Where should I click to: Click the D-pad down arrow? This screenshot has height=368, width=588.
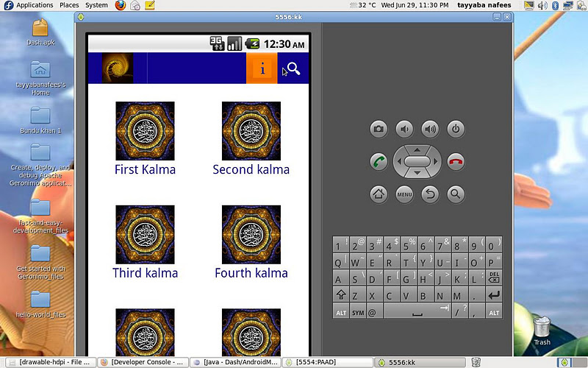click(417, 174)
